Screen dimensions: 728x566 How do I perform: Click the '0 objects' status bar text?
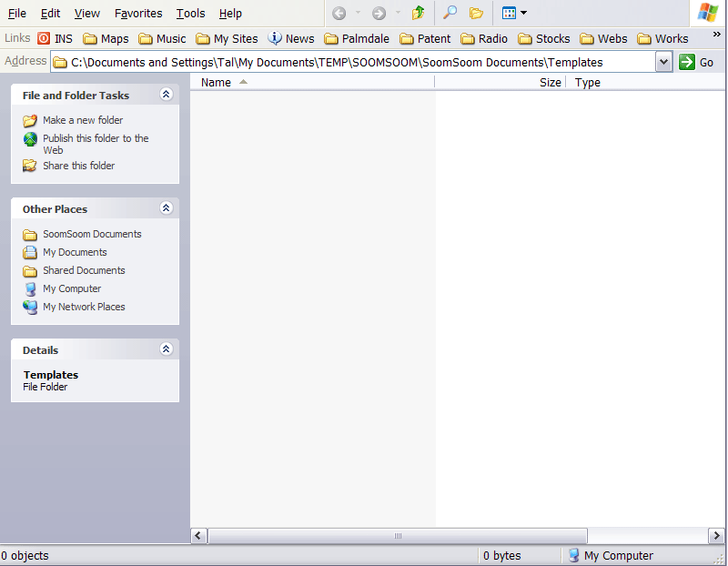coord(25,556)
